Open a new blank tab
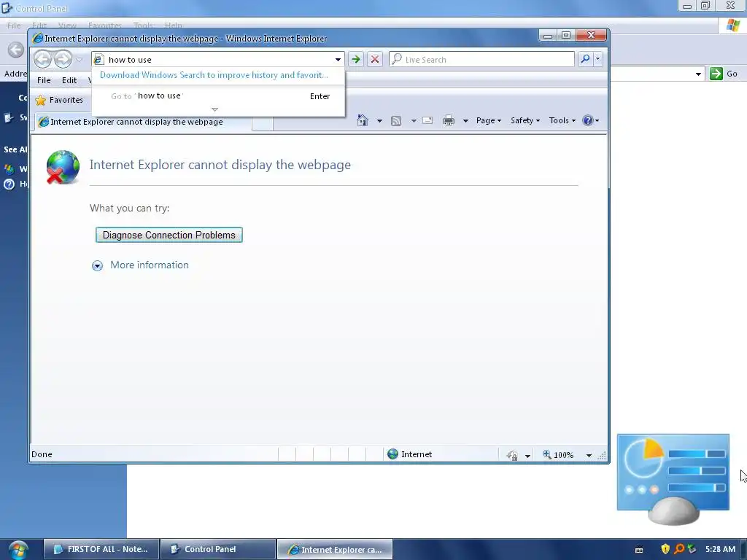This screenshot has width=747, height=560. click(x=262, y=122)
